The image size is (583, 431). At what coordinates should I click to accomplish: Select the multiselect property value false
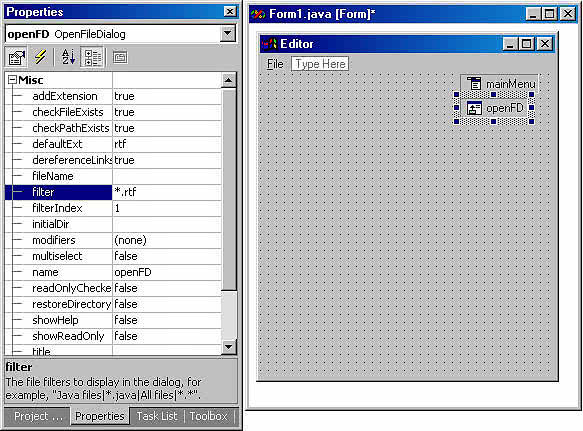coord(167,256)
